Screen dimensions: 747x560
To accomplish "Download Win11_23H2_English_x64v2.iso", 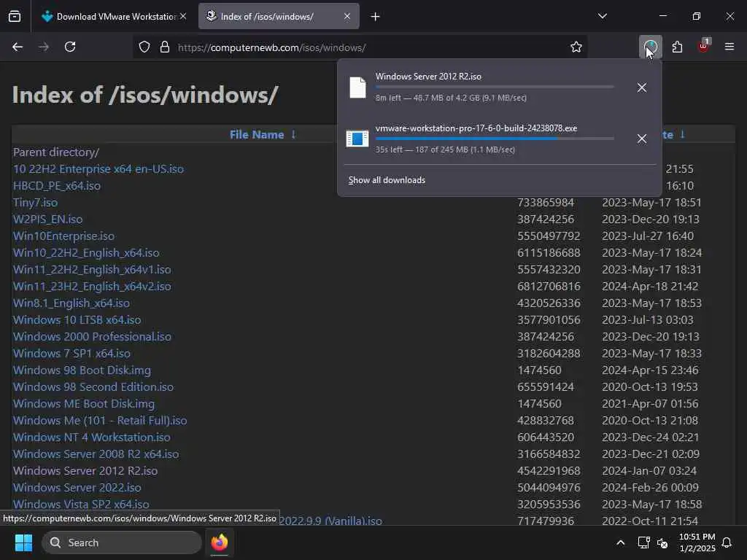I will 92,286.
